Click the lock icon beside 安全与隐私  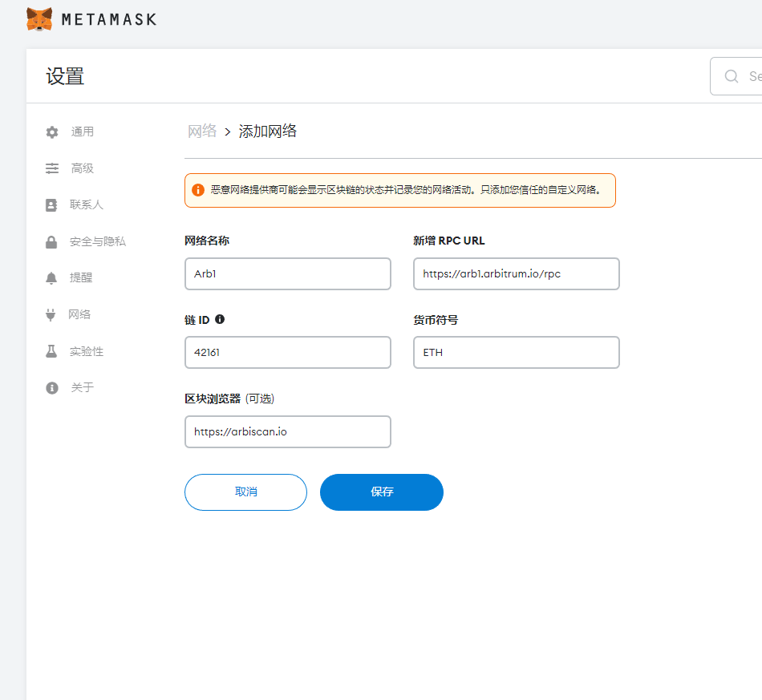51,242
